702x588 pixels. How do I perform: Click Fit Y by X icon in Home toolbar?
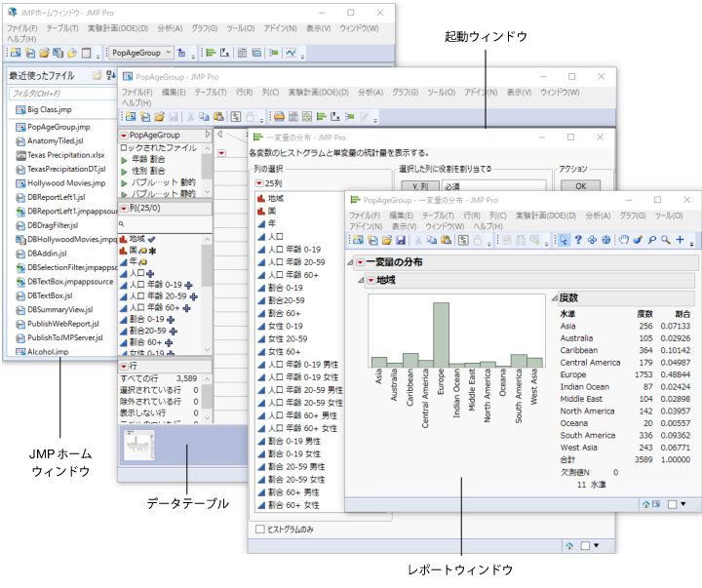(x=225, y=53)
